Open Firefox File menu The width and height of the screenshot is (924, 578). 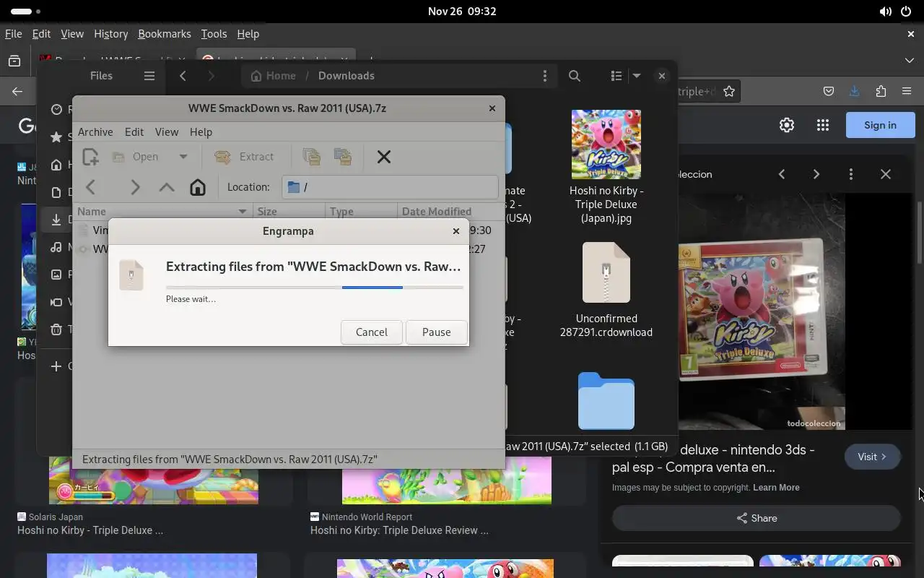point(13,34)
